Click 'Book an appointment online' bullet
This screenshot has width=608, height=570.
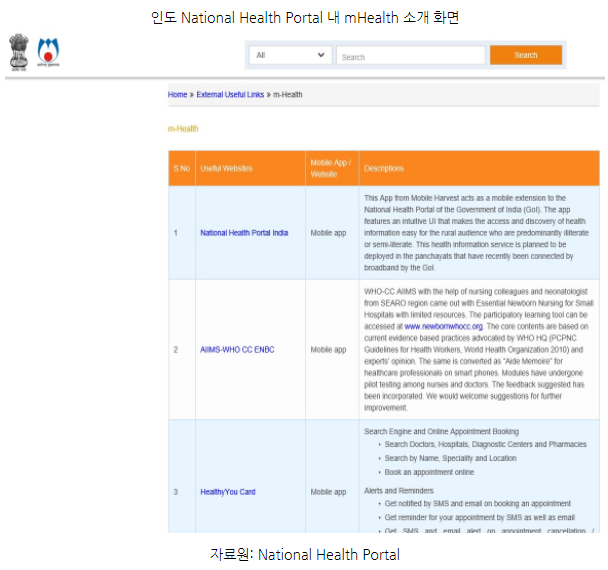pos(429,472)
